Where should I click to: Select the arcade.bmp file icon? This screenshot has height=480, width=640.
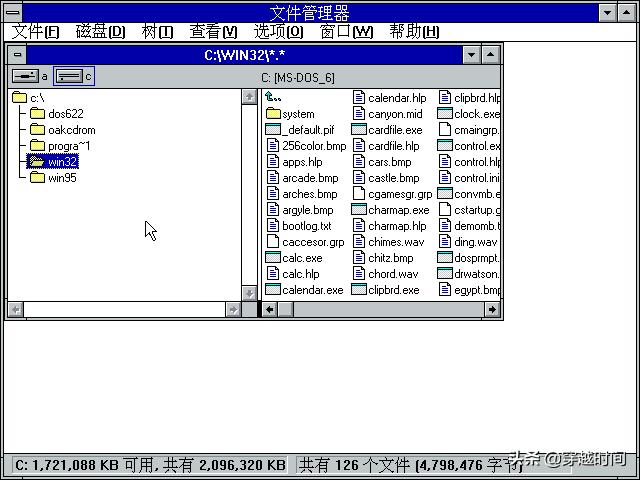coord(273,178)
